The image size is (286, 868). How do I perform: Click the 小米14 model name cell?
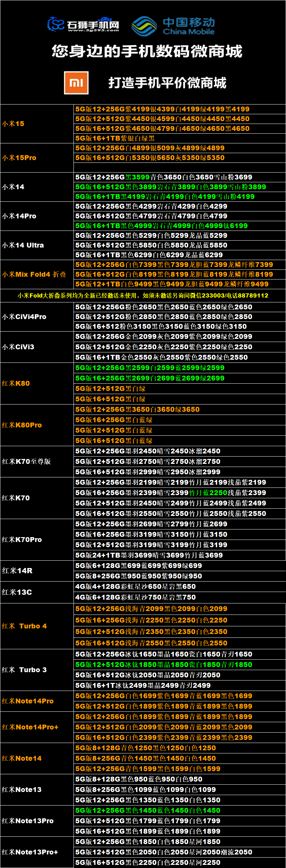click(37, 187)
